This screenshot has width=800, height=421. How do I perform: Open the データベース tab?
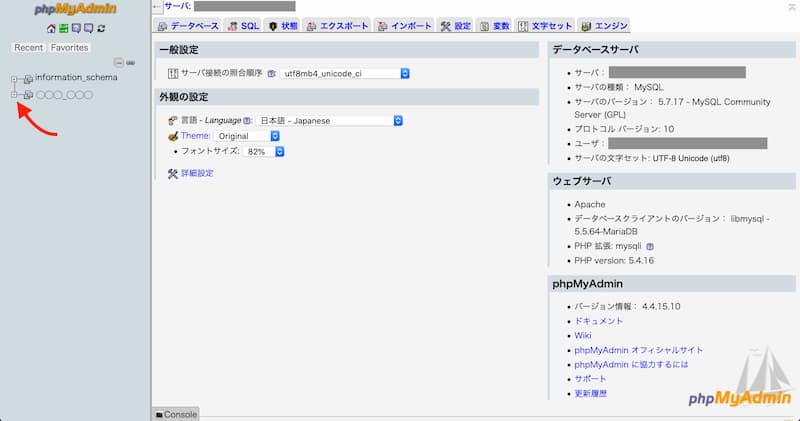tap(188, 26)
